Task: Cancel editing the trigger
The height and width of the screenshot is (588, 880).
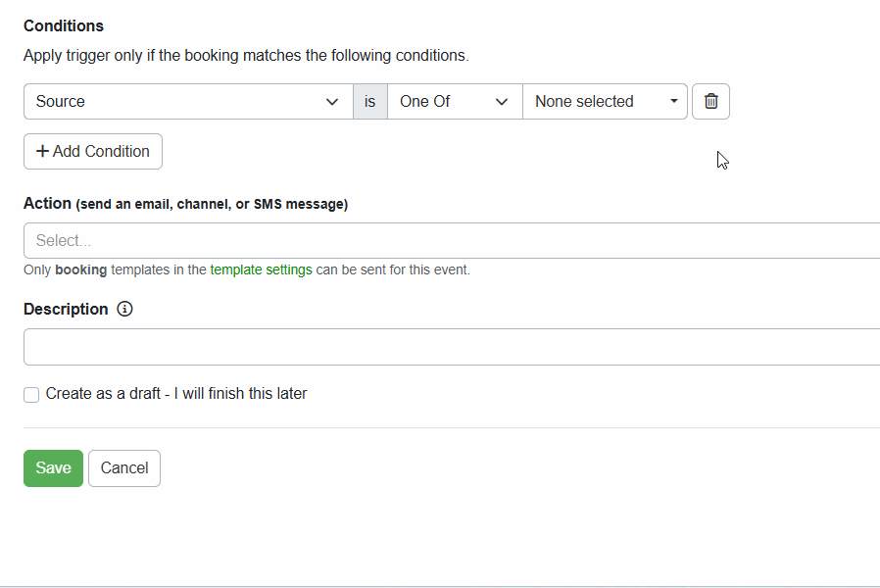Action: click(x=123, y=467)
